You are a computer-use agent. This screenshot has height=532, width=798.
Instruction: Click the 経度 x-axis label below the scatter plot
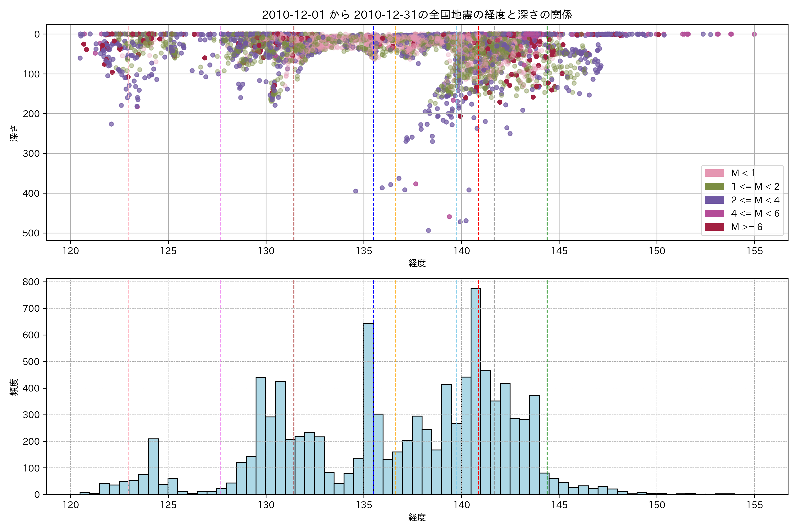(417, 263)
